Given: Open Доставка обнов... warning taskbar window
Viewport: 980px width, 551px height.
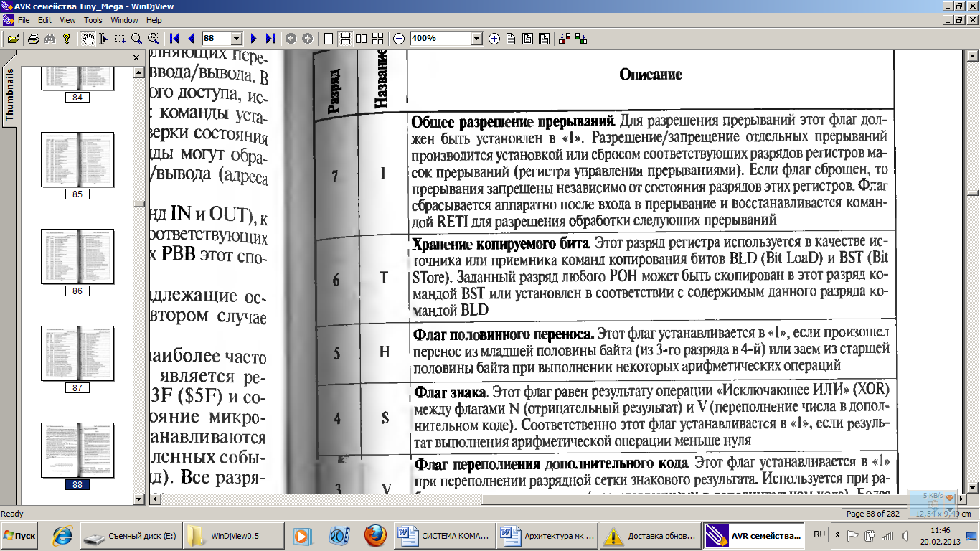Looking at the screenshot, I should [x=651, y=536].
